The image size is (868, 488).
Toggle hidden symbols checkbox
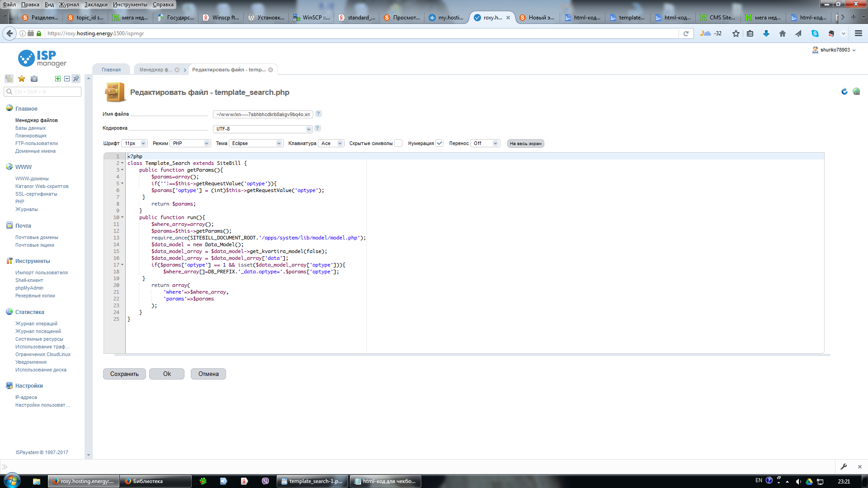[x=398, y=143]
